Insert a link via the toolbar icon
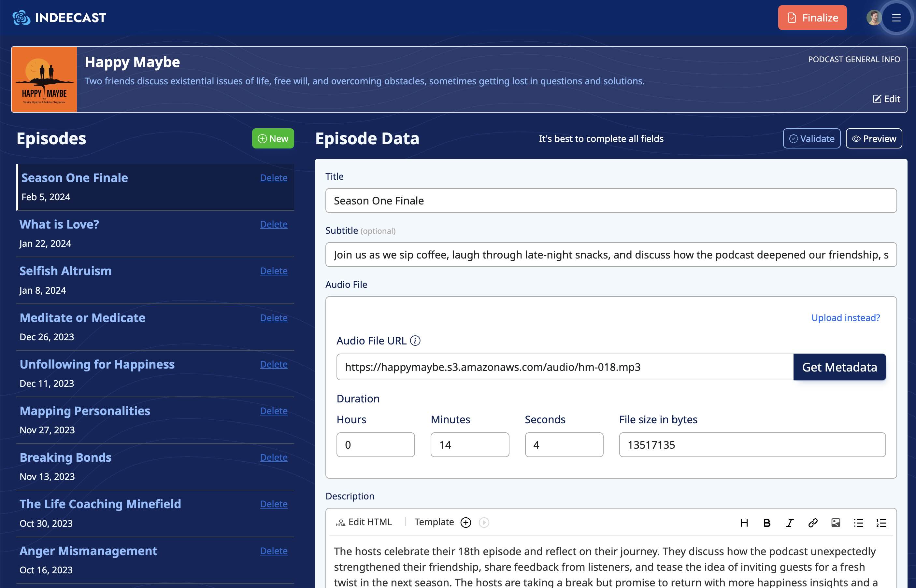 point(813,523)
